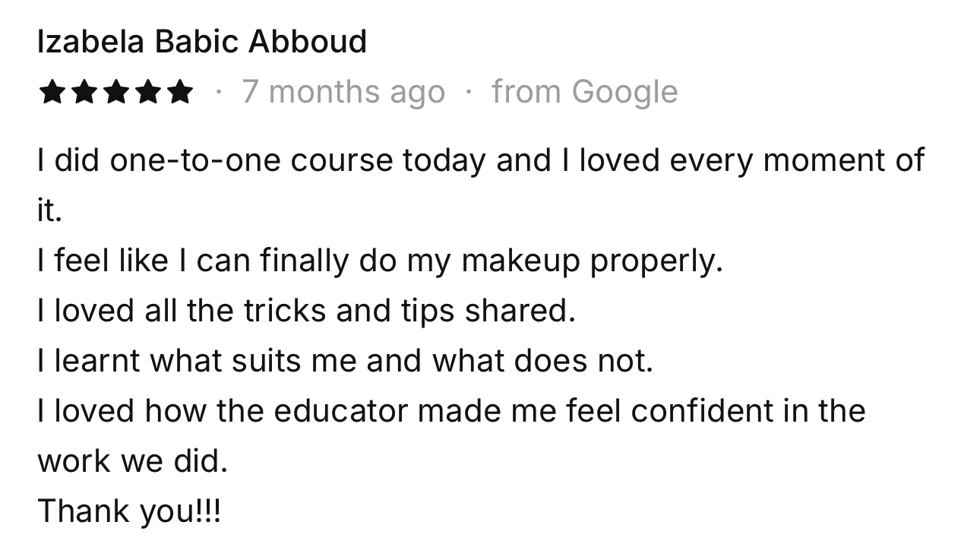
Task: Open reviewer Izabela Babic Abboud's name
Action: pyautogui.click(x=202, y=42)
